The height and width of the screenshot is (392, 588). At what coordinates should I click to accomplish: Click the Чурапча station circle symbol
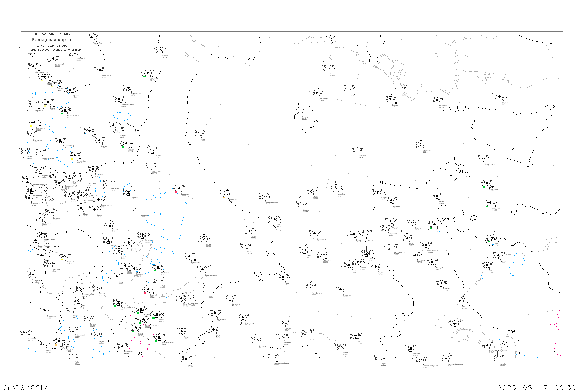[413, 222]
